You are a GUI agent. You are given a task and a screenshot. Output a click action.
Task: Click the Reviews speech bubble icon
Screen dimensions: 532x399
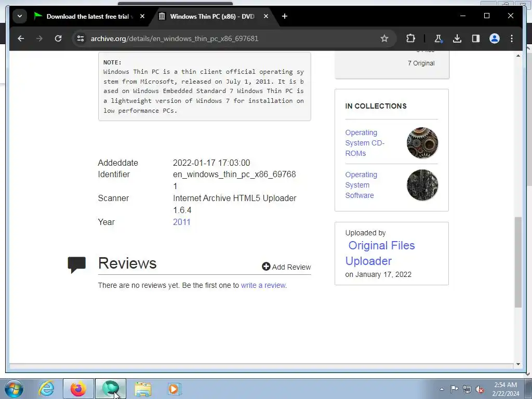[x=77, y=264]
